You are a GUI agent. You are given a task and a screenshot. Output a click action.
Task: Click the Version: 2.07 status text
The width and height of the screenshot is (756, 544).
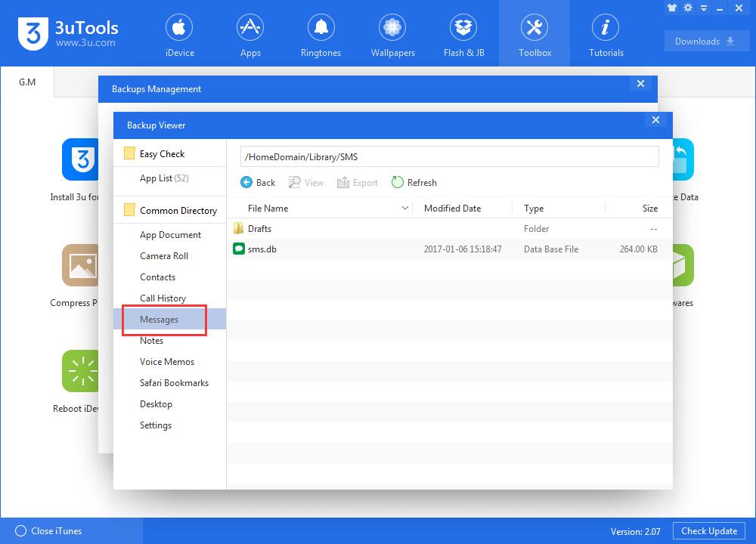click(x=636, y=531)
